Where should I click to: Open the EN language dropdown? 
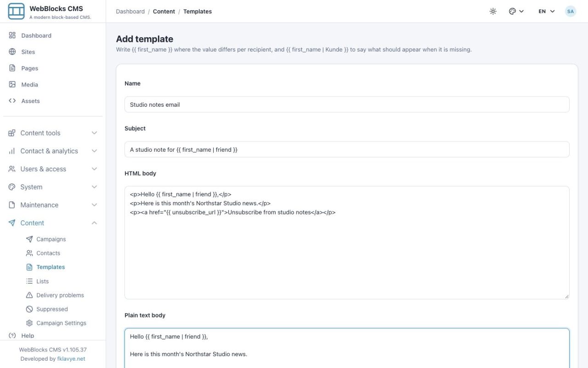(547, 11)
